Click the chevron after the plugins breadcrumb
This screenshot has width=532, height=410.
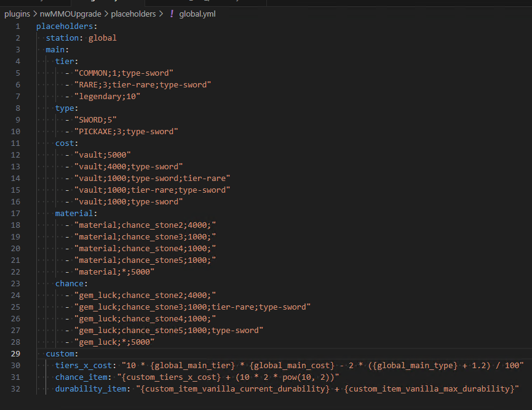click(x=35, y=14)
